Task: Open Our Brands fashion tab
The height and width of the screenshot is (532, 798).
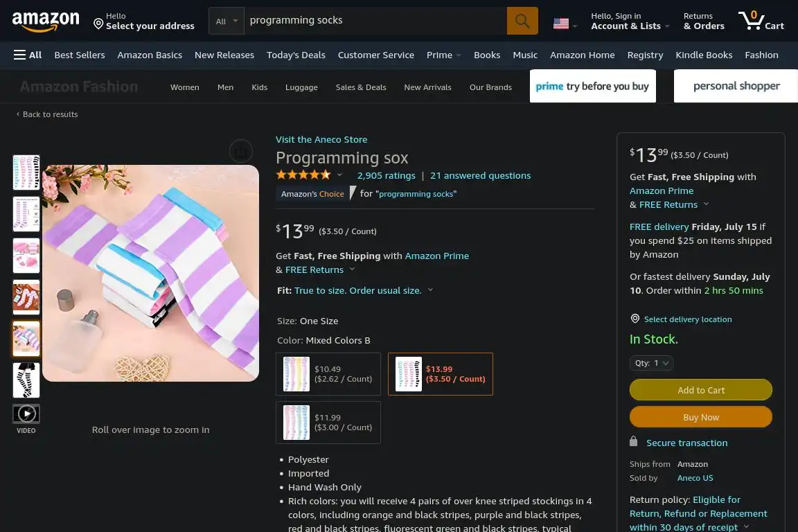Action: (490, 87)
